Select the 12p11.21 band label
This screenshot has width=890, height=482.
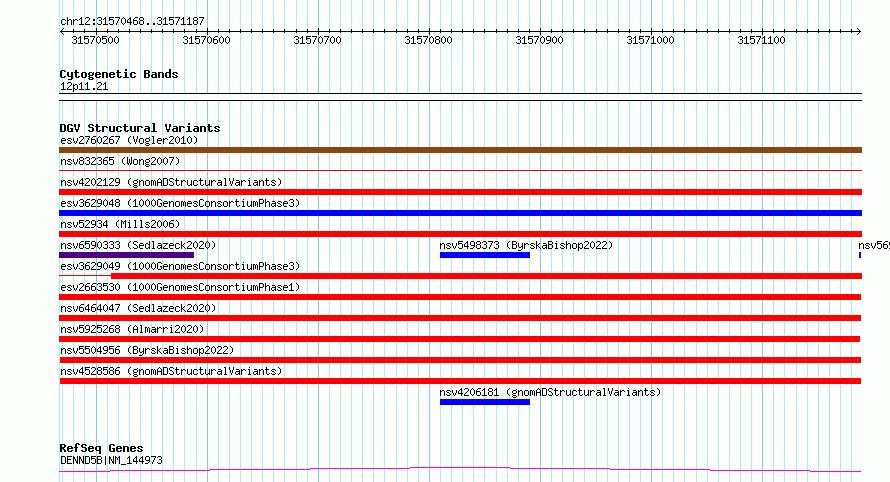84,86
